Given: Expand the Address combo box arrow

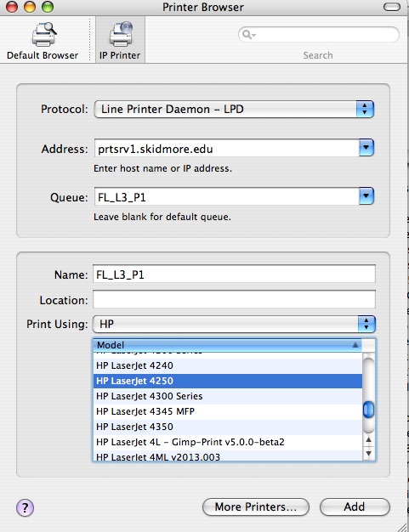Looking at the screenshot, I should click(x=366, y=148).
